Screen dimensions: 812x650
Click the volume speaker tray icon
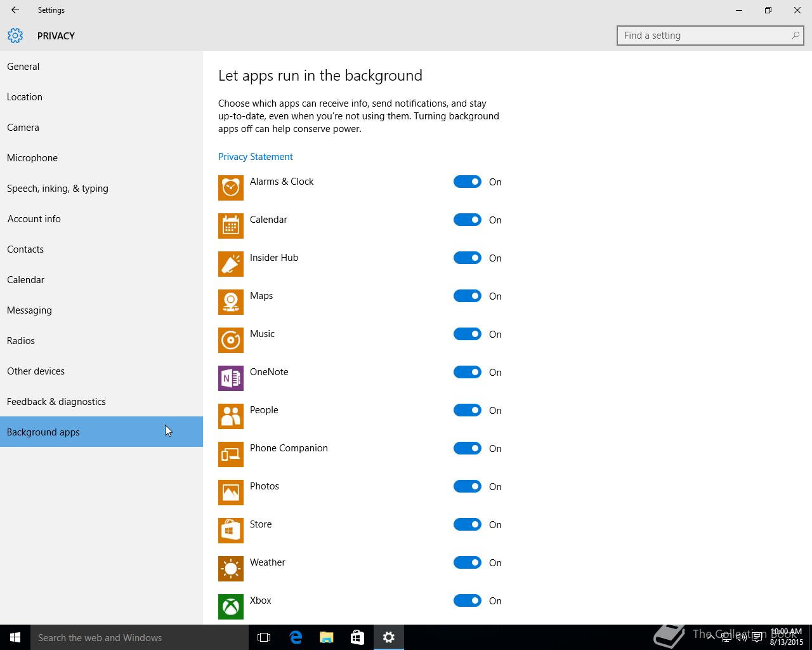[741, 637]
